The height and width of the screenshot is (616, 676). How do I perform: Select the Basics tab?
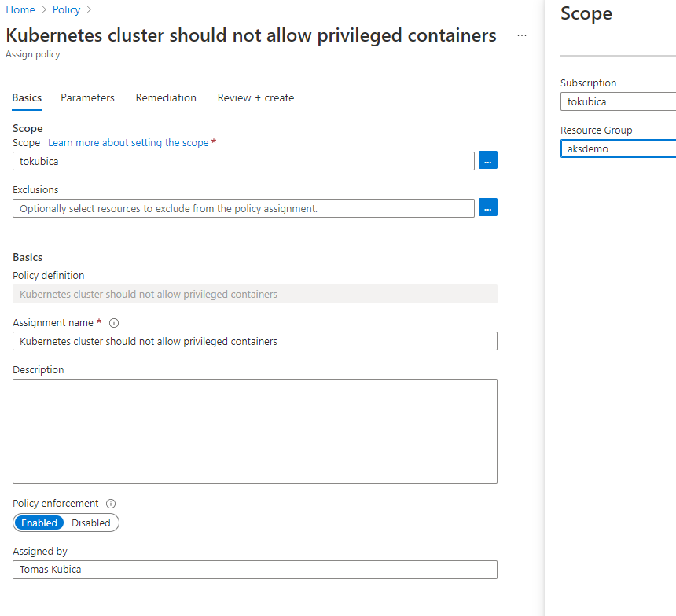(27, 98)
